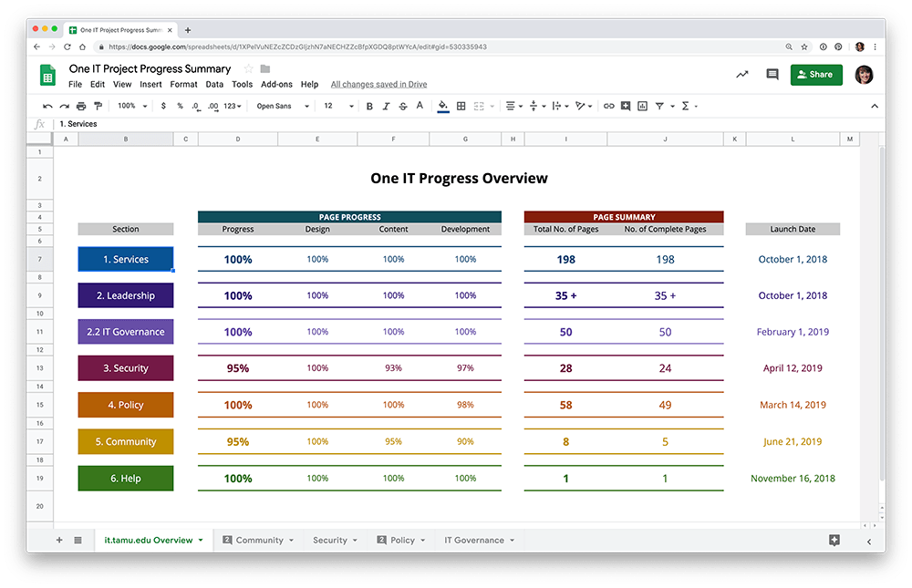Create a filter

pos(659,106)
